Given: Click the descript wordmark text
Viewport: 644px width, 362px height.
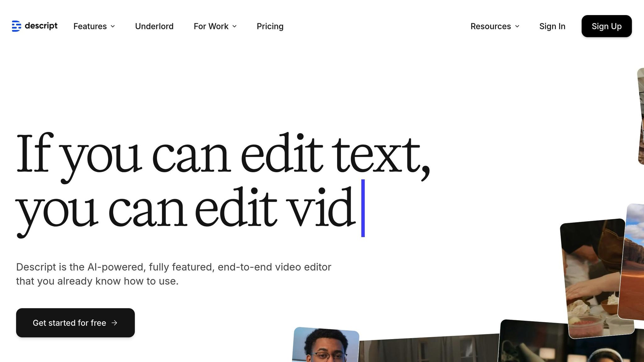Looking at the screenshot, I should click(x=41, y=26).
